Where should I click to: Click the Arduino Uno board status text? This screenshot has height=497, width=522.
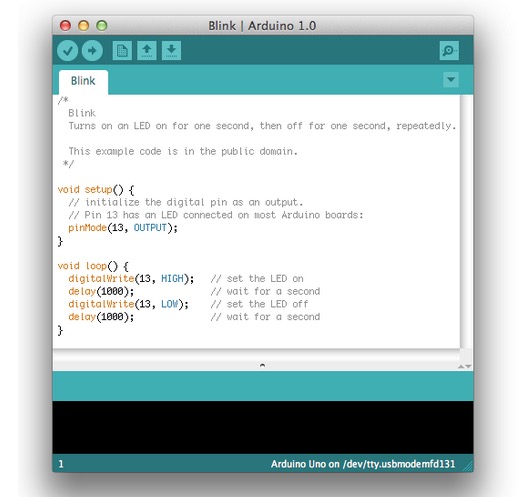tap(363, 464)
